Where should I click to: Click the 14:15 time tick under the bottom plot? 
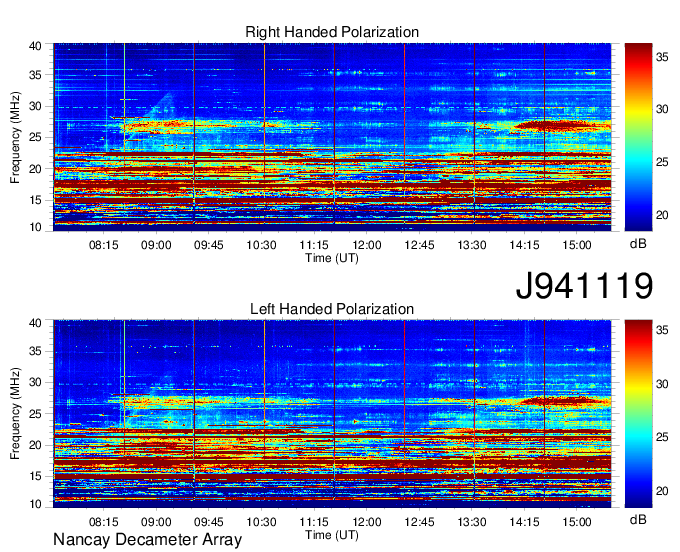click(524, 522)
